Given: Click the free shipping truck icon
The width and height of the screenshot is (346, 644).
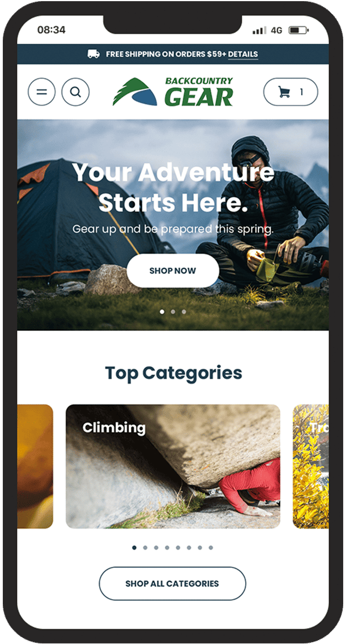Looking at the screenshot, I should (94, 54).
